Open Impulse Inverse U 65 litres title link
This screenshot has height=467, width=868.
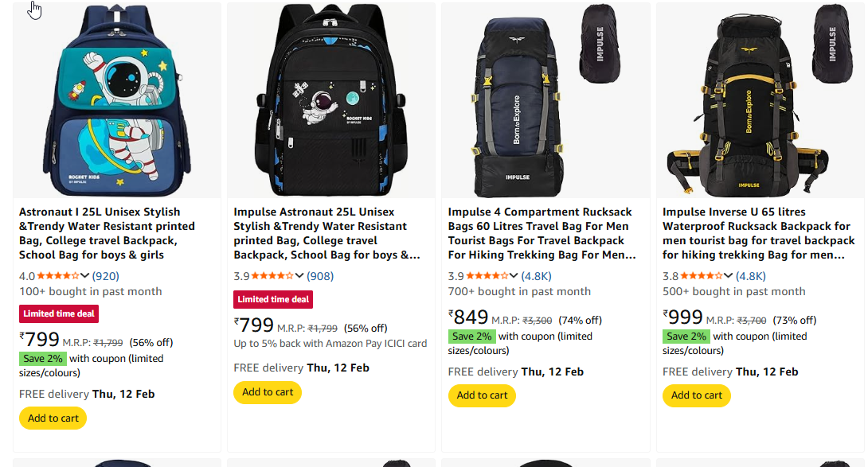coord(758,233)
